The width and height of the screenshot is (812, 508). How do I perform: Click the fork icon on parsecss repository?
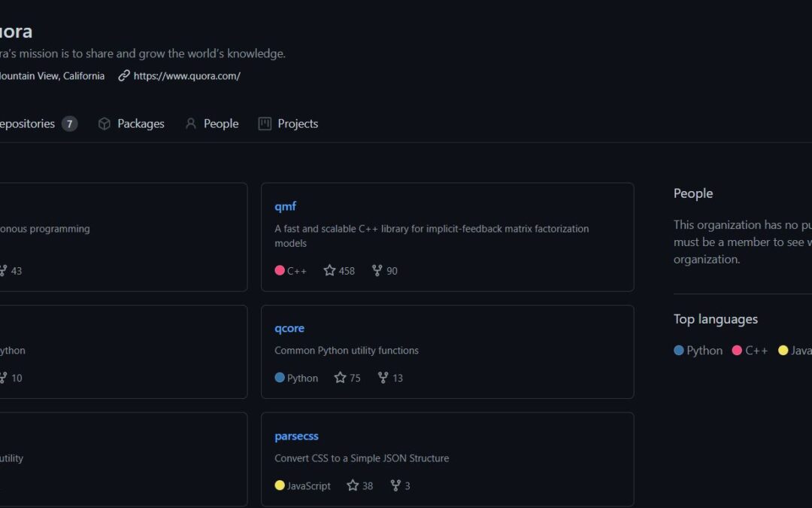point(395,485)
